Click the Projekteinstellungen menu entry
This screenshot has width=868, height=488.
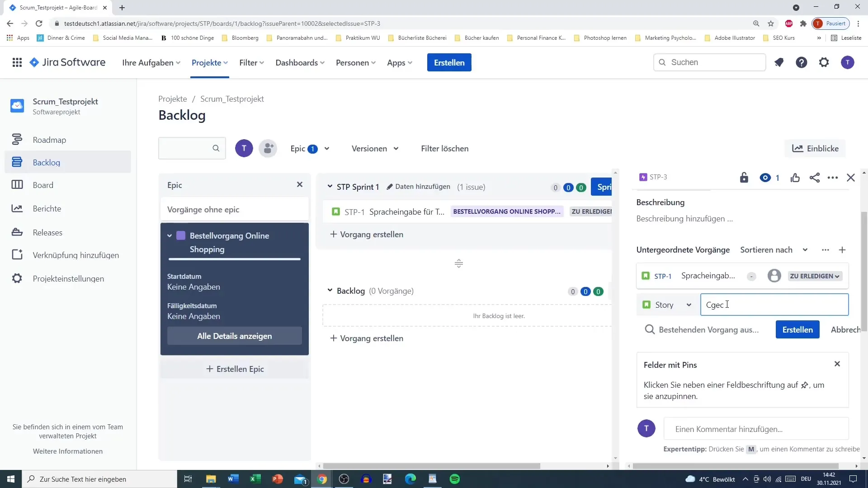[69, 278]
